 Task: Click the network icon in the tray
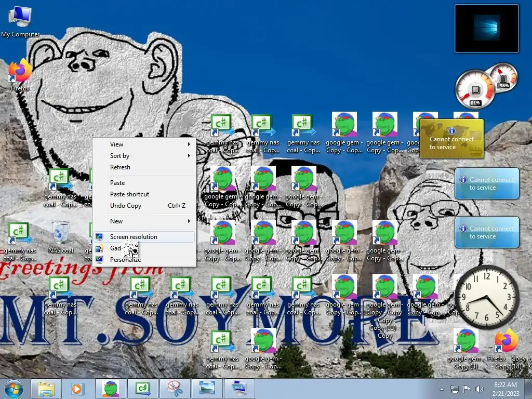(454, 389)
